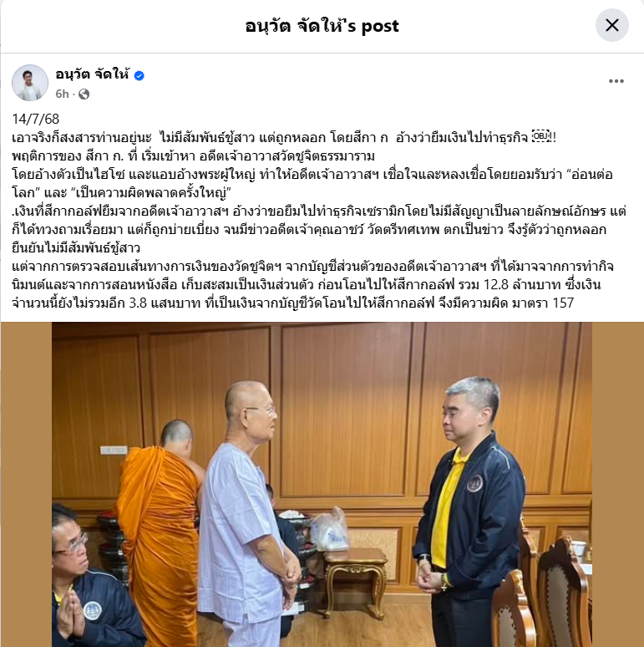Image resolution: width=644 pixels, height=647 pixels.
Task: Click the OBJ placeholder emoji in the first line
Action: click(540, 136)
